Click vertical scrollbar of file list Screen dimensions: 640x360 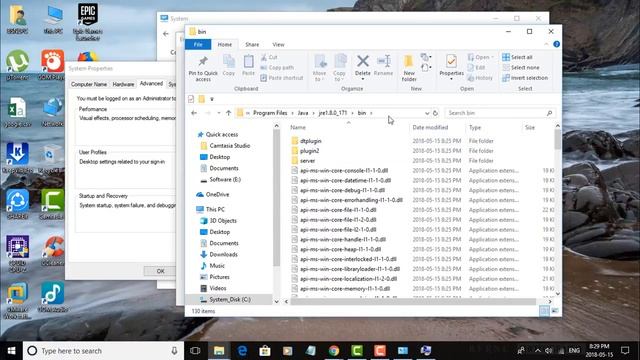point(558,140)
